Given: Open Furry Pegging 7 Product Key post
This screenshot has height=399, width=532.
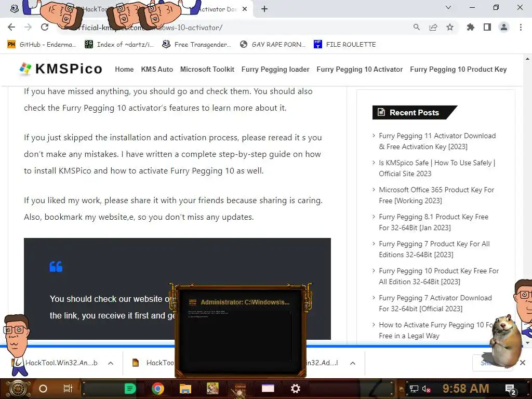Looking at the screenshot, I should (x=434, y=249).
